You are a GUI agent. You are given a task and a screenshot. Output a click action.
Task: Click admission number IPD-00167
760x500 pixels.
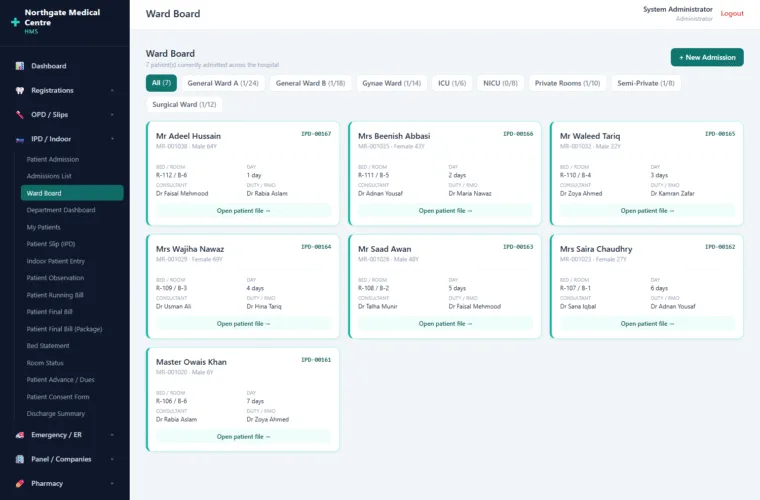[316, 134]
